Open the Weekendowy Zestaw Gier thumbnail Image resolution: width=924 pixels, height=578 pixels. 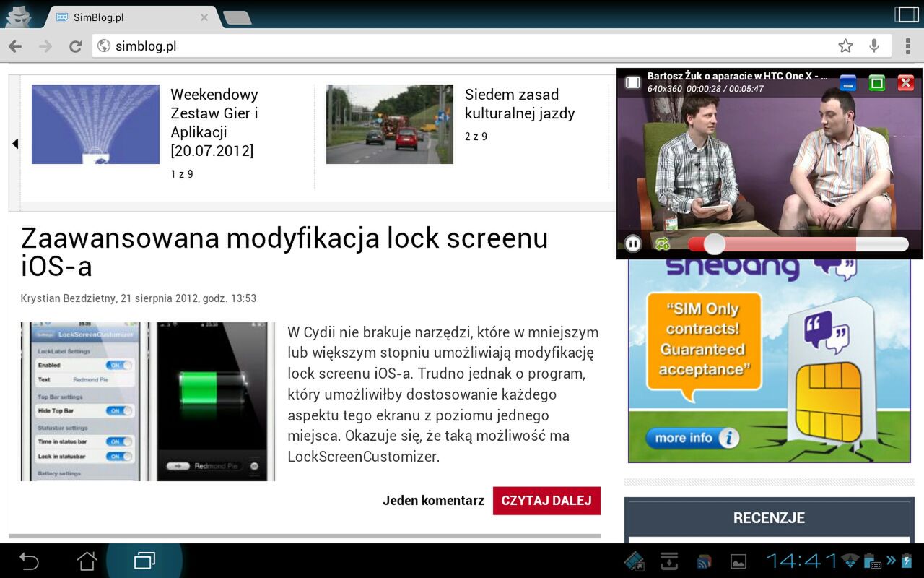pos(95,124)
